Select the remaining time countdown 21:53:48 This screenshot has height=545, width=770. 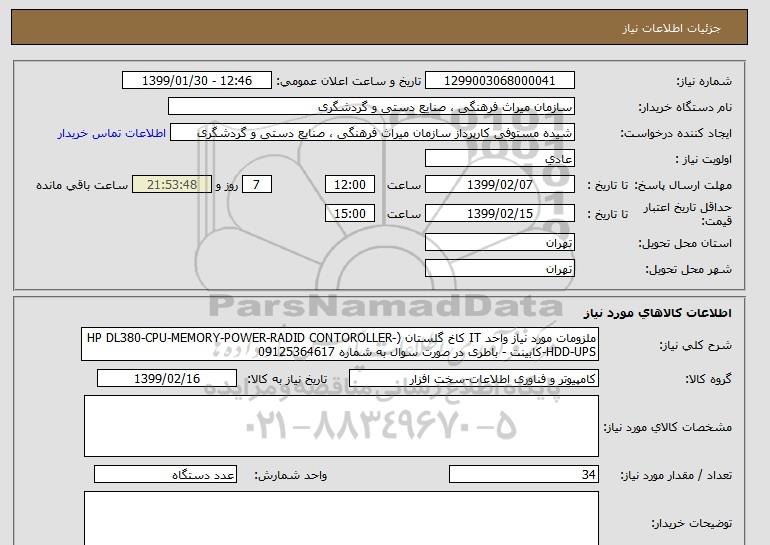point(172,185)
